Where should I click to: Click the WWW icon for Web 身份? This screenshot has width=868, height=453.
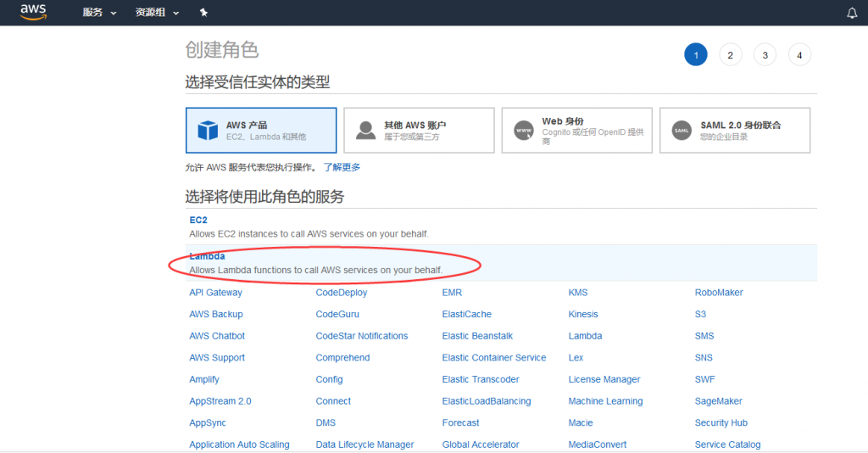click(x=524, y=131)
